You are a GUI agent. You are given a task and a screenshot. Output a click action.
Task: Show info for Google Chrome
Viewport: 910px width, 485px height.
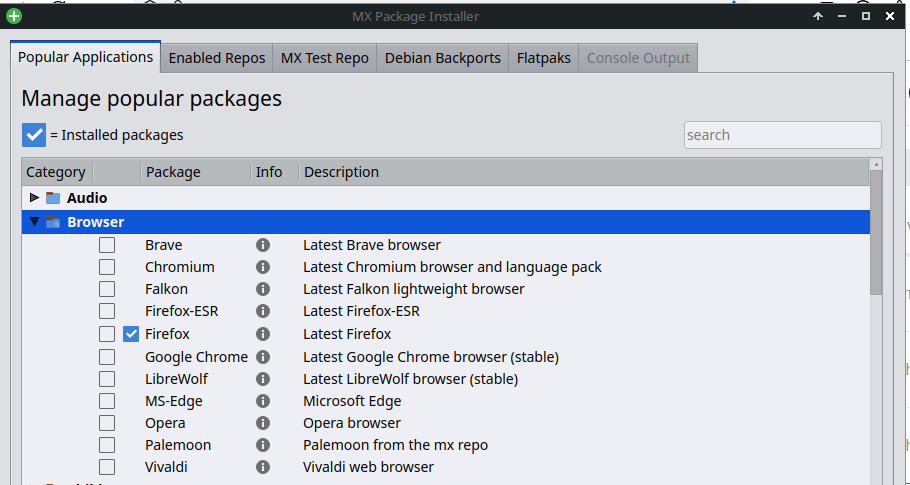(263, 357)
